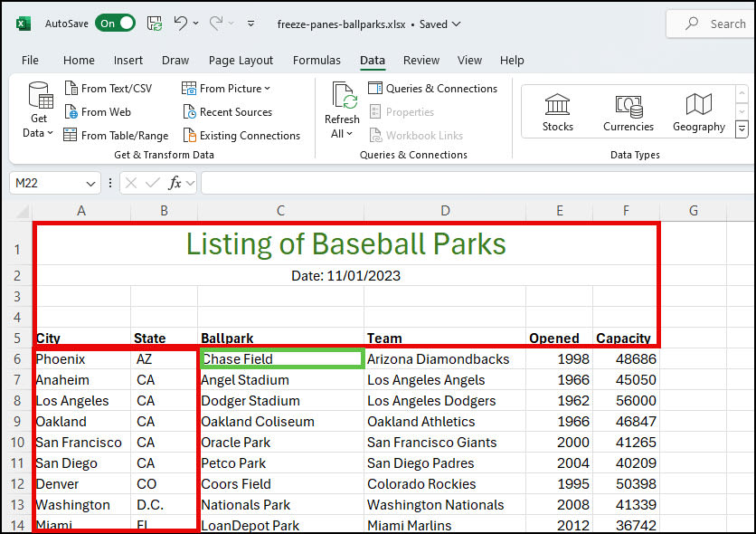Expand the Data Types gallery

(x=742, y=129)
